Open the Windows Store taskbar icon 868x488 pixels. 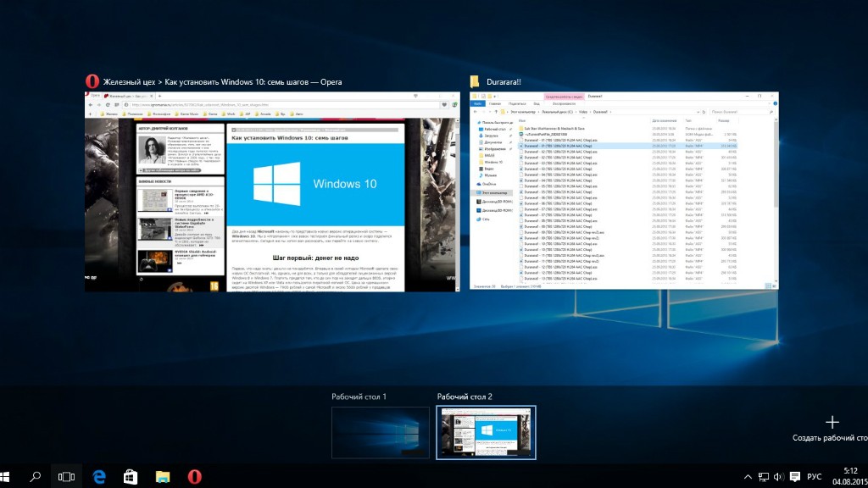131,476
